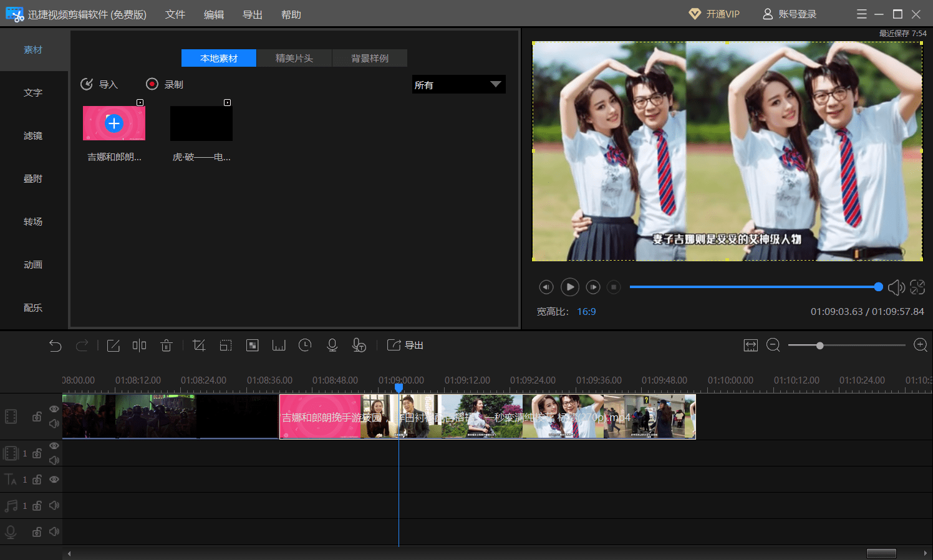Toggle overlay track 1 visibility eye

pyautogui.click(x=54, y=446)
